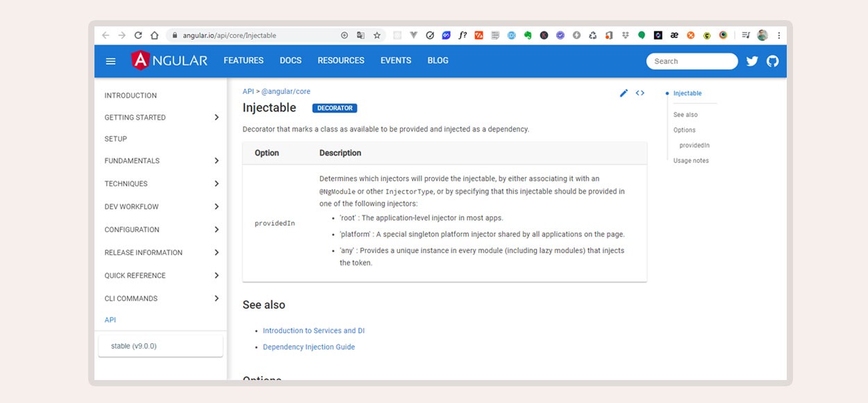Reload the page

click(x=138, y=35)
